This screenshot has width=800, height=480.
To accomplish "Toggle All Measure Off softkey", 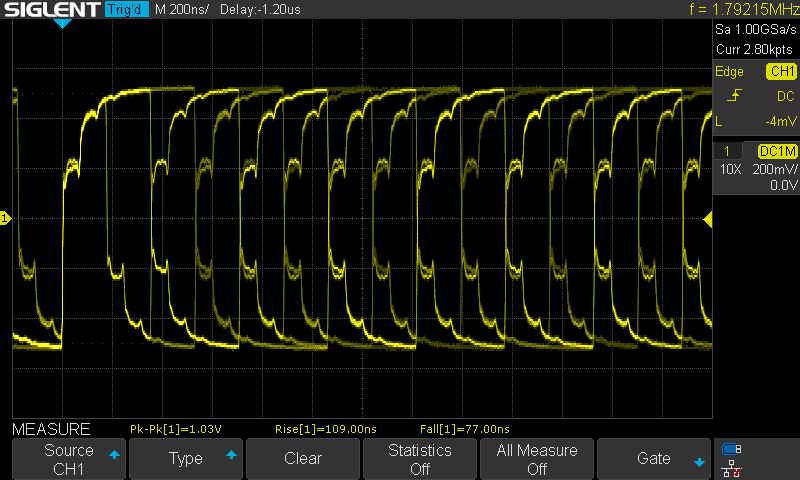I will point(537,459).
